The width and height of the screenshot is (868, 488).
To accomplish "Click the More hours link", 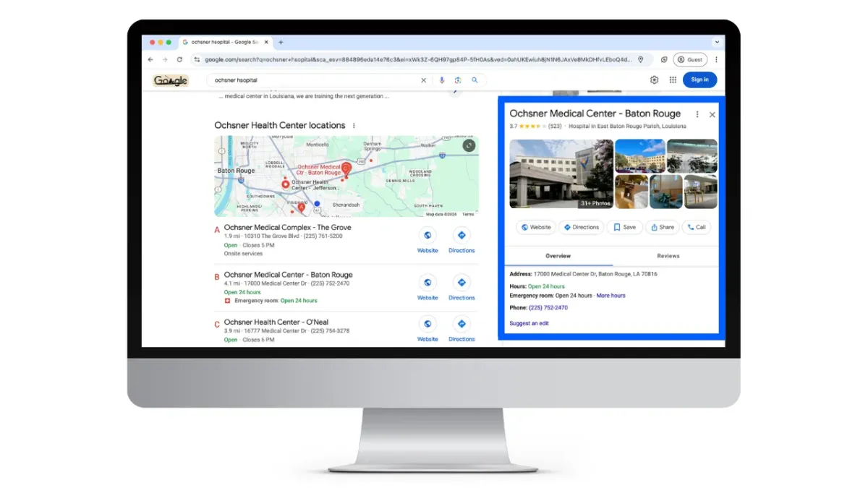I will [610, 296].
